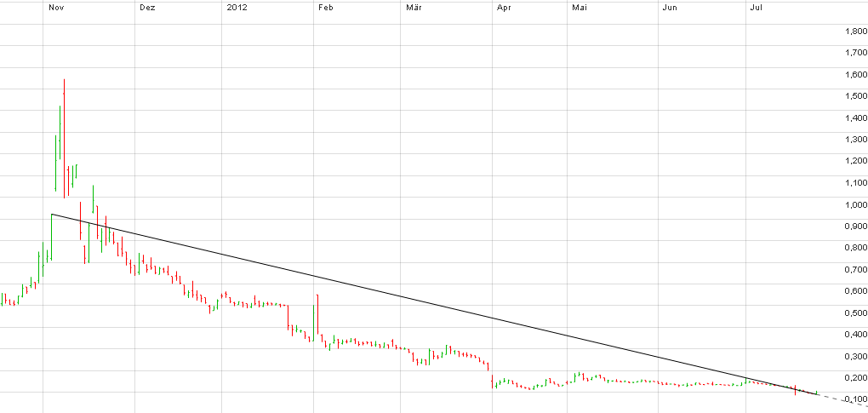Click the 0,800 price axis value

(856, 248)
